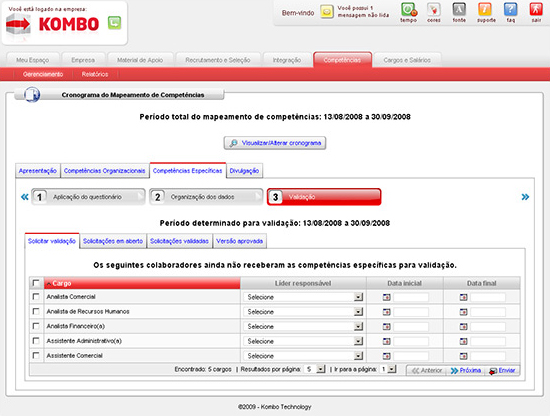This screenshot has height=416, width=550.
Task: Open Líder responsável dropdown for Analista Comercial
Action: click(303, 297)
